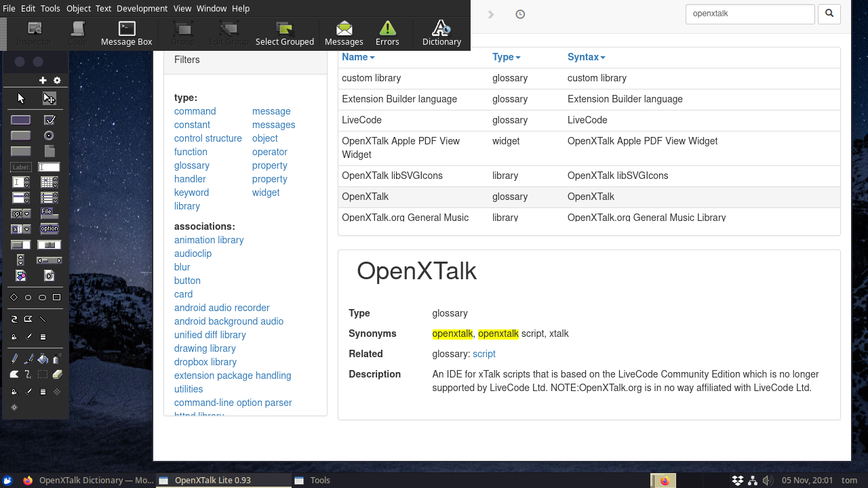
Task: Open the Development menu
Action: pyautogui.click(x=142, y=8)
